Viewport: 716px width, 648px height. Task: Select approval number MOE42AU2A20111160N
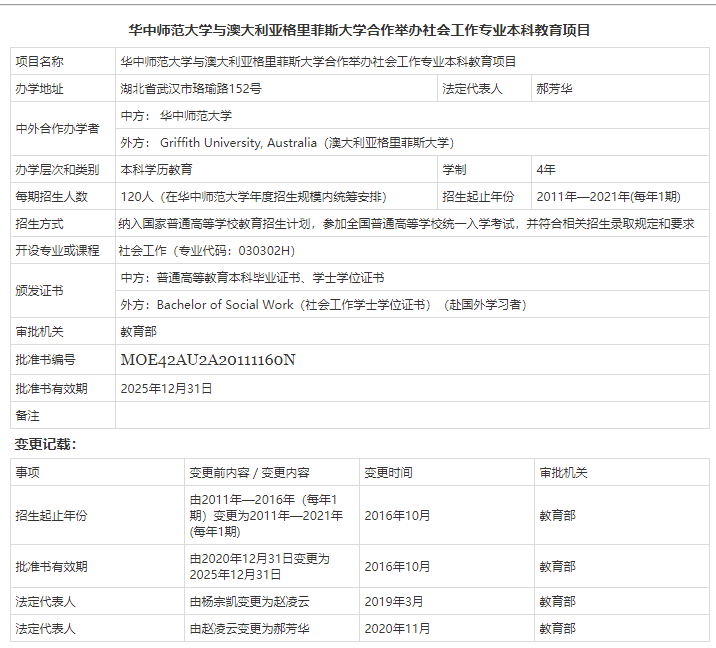208,360
